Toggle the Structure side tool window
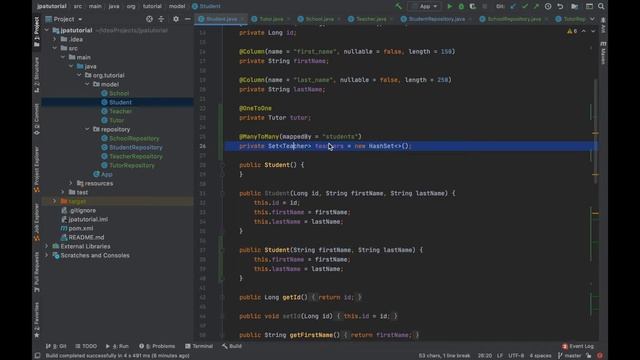 [x=37, y=75]
